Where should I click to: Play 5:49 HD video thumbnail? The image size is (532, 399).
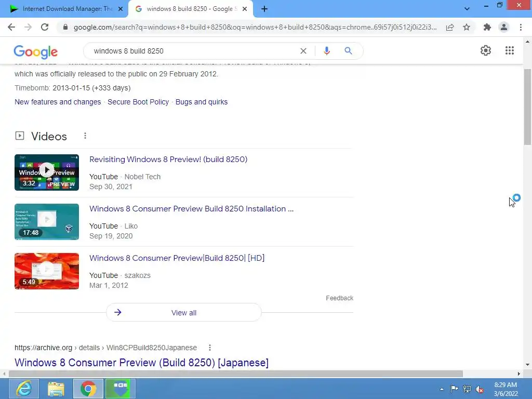pyautogui.click(x=47, y=271)
